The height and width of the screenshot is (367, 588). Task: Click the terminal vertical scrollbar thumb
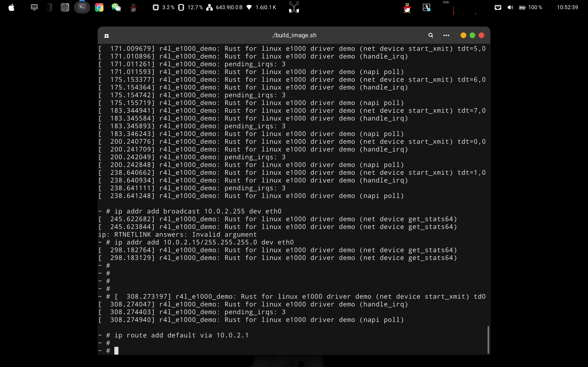tap(488, 339)
